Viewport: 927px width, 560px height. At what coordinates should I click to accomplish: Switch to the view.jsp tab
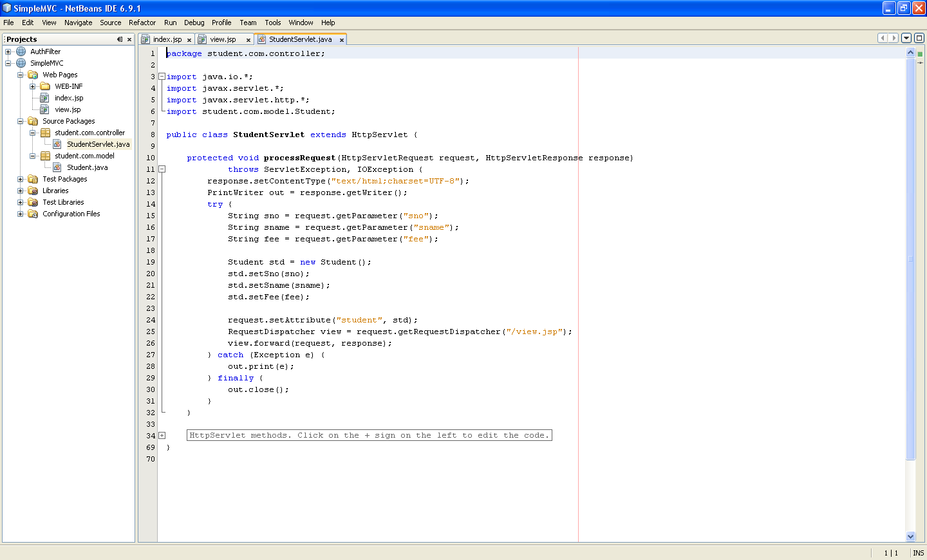coord(223,38)
